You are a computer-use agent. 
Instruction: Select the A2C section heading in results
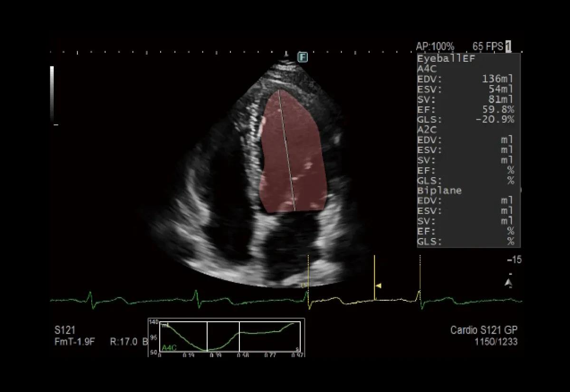[x=427, y=129]
